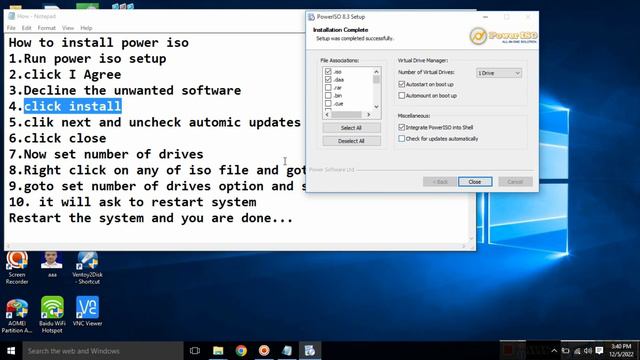Click Select All file associations button

point(351,128)
